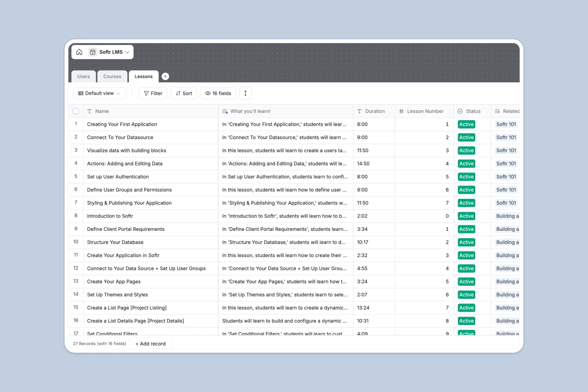
Task: Click the grid icon inside Default view button
Action: (81, 93)
